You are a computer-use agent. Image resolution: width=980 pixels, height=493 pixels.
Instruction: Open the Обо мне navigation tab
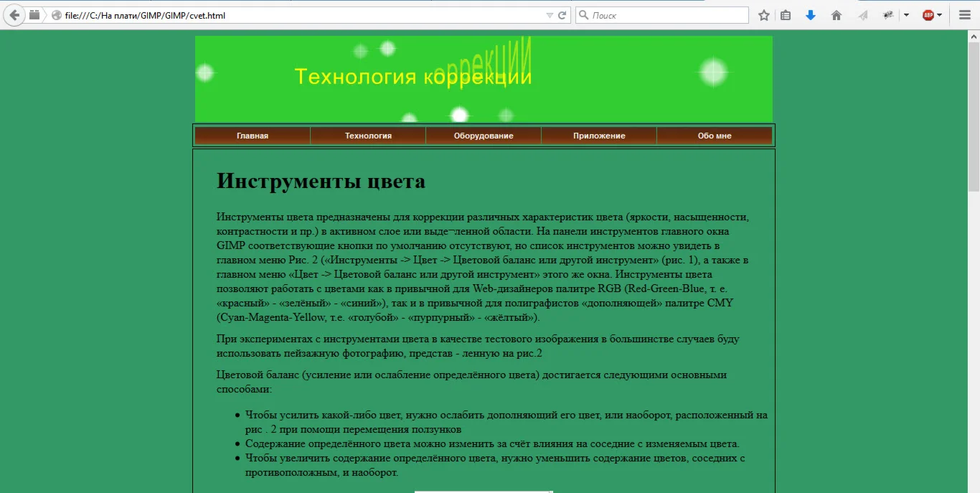click(715, 136)
